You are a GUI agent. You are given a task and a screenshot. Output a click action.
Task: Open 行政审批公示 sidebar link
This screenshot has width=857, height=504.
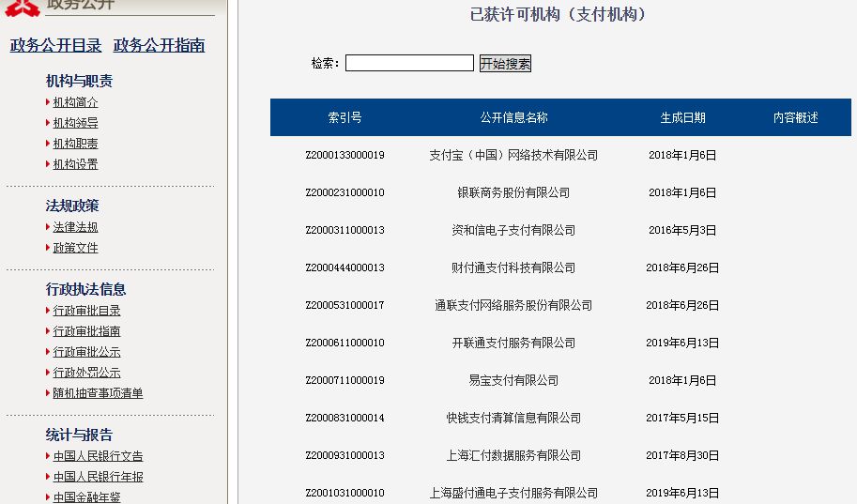[x=86, y=352]
